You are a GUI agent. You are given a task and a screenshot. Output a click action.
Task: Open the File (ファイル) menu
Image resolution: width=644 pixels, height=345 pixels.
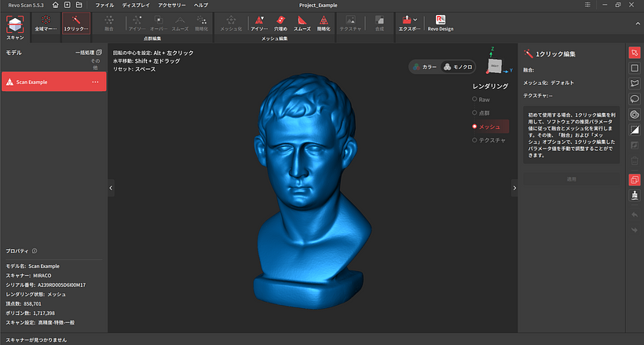tap(104, 5)
